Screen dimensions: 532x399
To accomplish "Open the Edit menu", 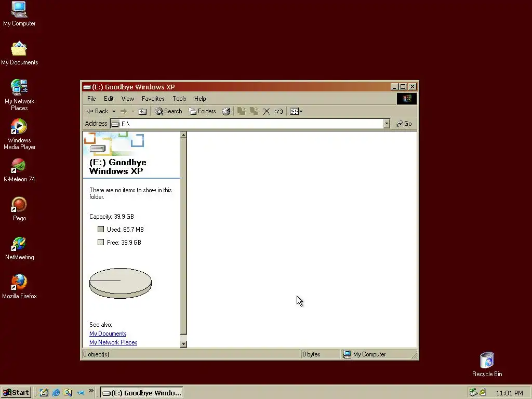I will 109,99.
